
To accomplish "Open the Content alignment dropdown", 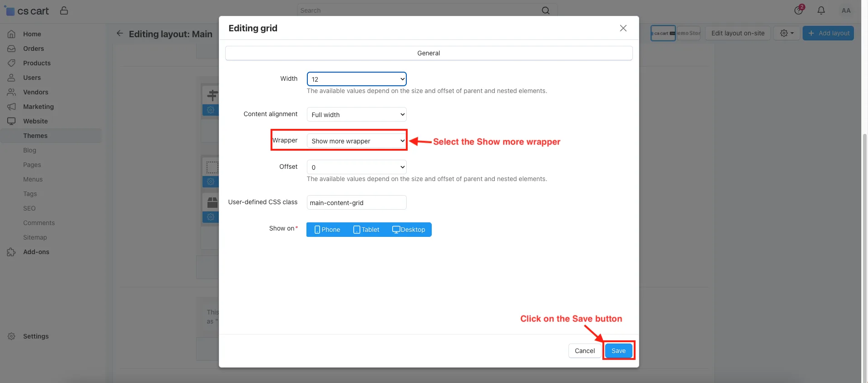I will point(357,114).
